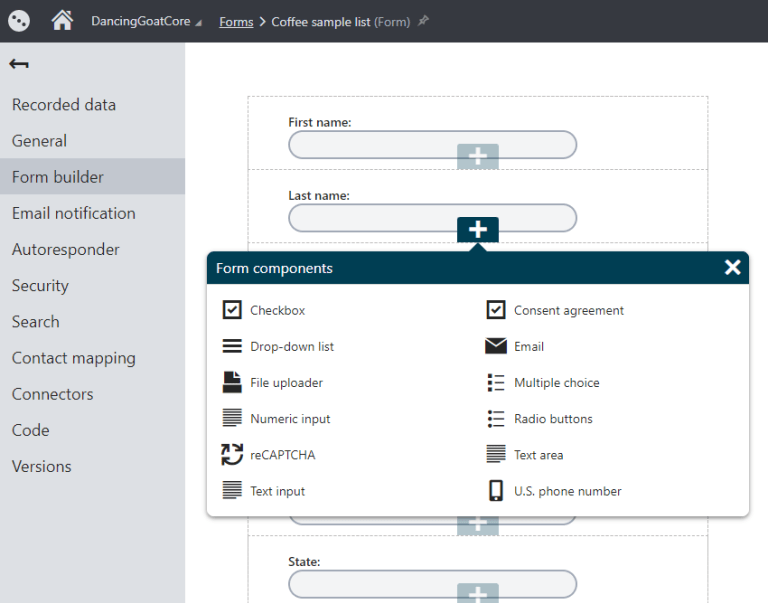Click the Drop-down list label text

[292, 346]
